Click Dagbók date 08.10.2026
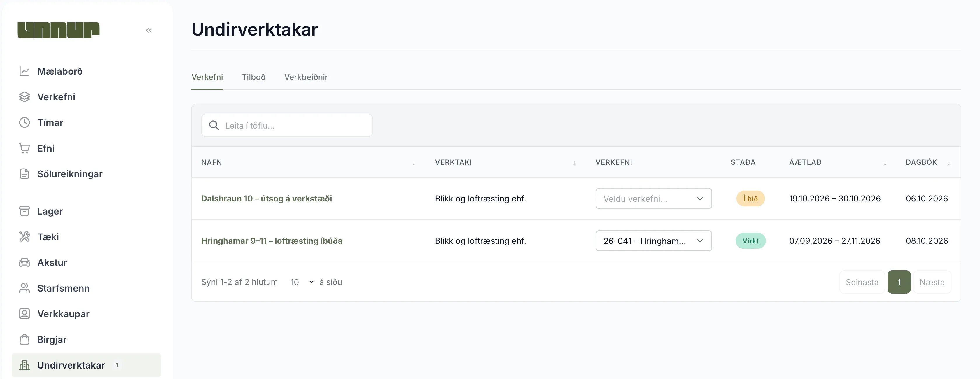This screenshot has width=980, height=379. (x=927, y=241)
